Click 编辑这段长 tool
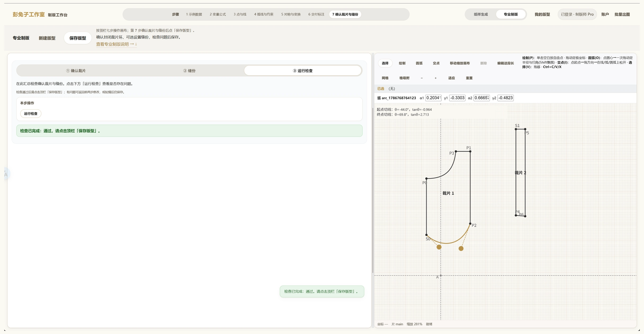 505,63
